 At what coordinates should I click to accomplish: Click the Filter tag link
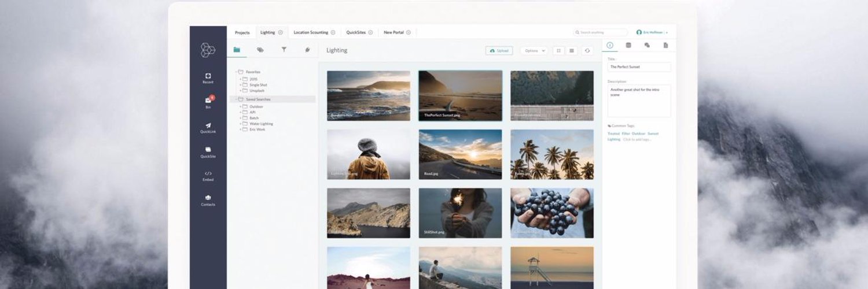pyautogui.click(x=626, y=134)
